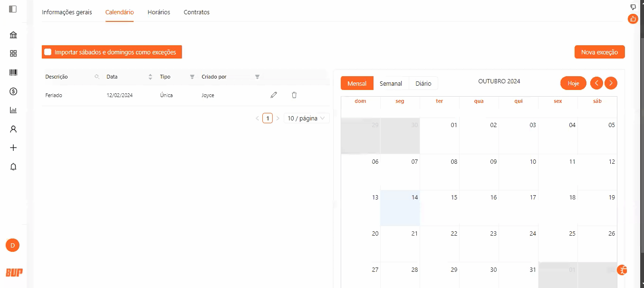Select day 31 in the calendar
The image size is (644, 288).
point(519,275)
